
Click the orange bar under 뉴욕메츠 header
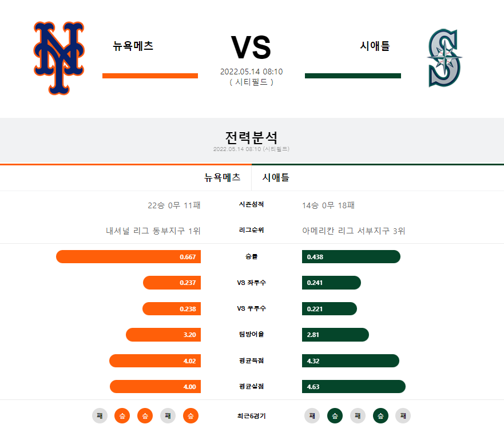(150, 76)
